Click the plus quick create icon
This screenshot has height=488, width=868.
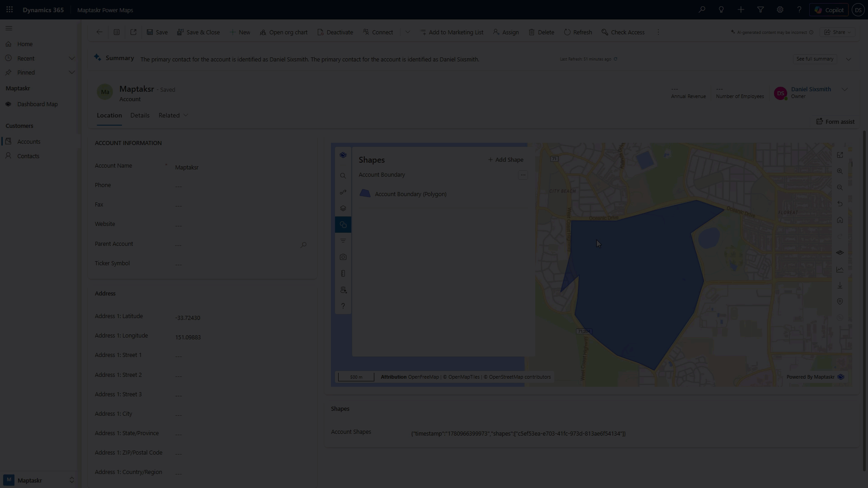coord(741,9)
